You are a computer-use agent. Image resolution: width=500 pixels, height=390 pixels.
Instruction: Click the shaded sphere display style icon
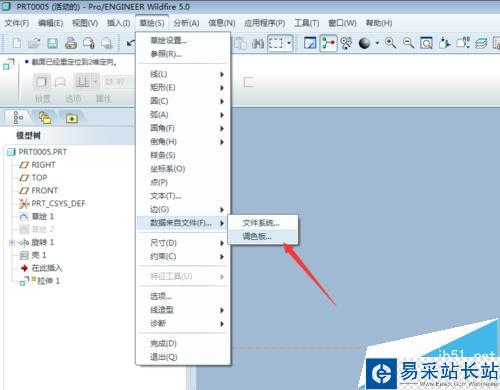pos(364,43)
